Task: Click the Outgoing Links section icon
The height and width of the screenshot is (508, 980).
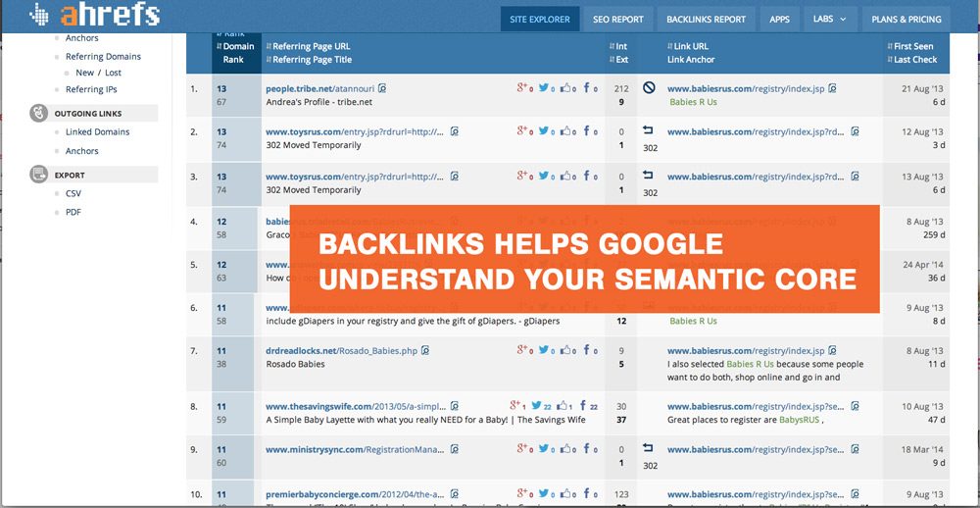Action: coord(39,113)
